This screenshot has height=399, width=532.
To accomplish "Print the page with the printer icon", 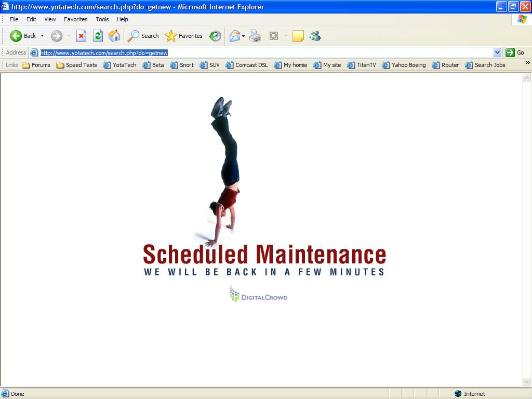I will click(x=255, y=36).
